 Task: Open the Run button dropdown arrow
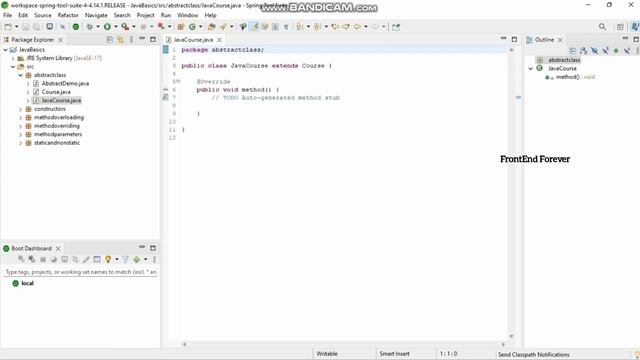(x=116, y=27)
